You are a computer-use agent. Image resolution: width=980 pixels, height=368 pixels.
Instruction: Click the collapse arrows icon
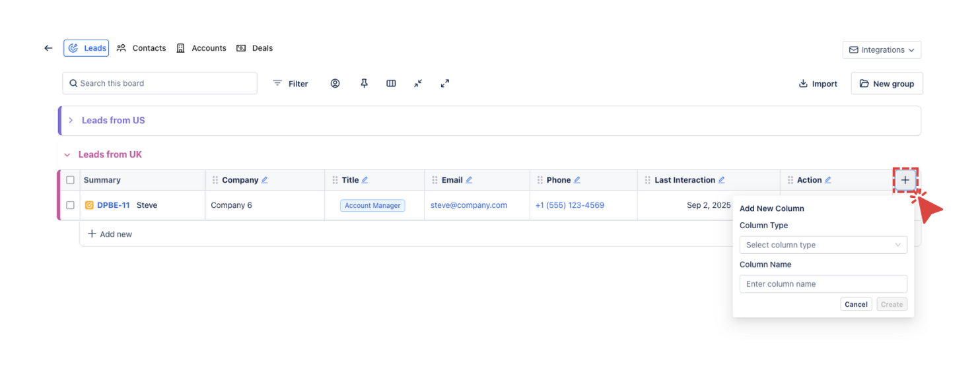(418, 84)
